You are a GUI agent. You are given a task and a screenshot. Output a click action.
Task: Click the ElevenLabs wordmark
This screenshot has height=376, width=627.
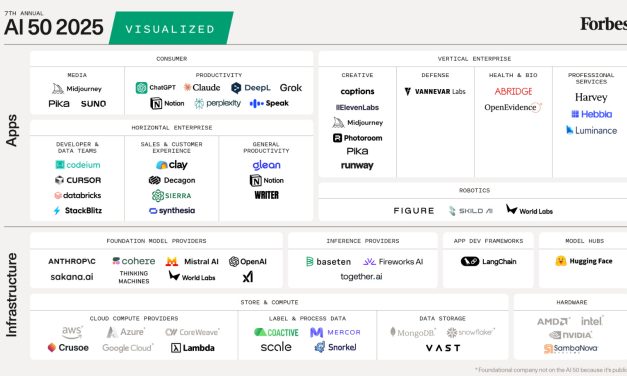tap(357, 107)
